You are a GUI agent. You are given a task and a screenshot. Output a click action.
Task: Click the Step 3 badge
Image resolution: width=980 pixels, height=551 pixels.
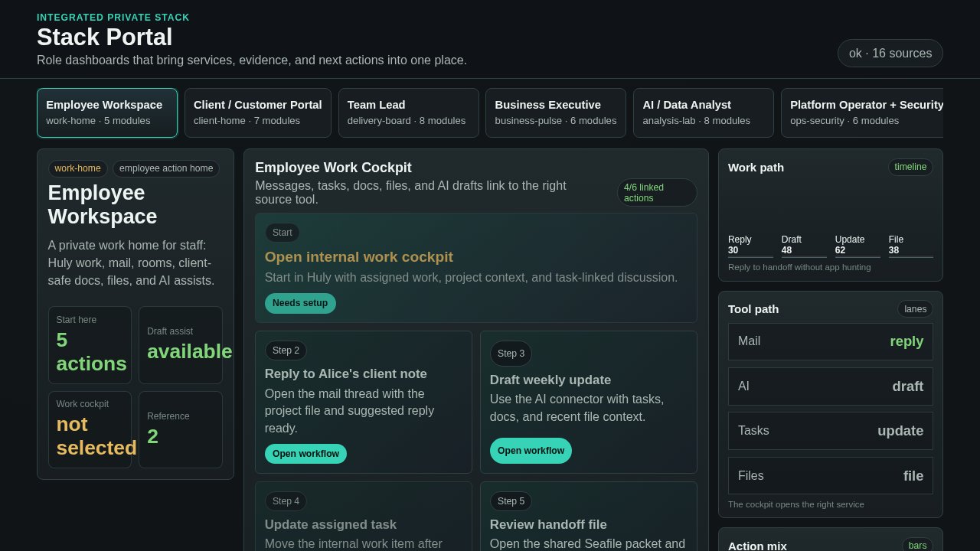point(511,354)
